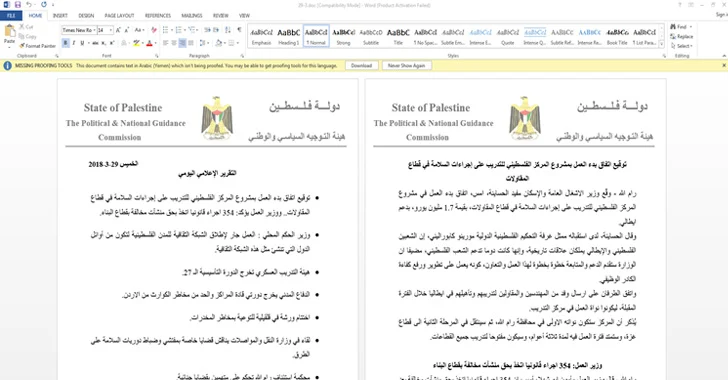Switch to the Insert ribbon tab
Screen dimensions: 728x380
point(60,15)
